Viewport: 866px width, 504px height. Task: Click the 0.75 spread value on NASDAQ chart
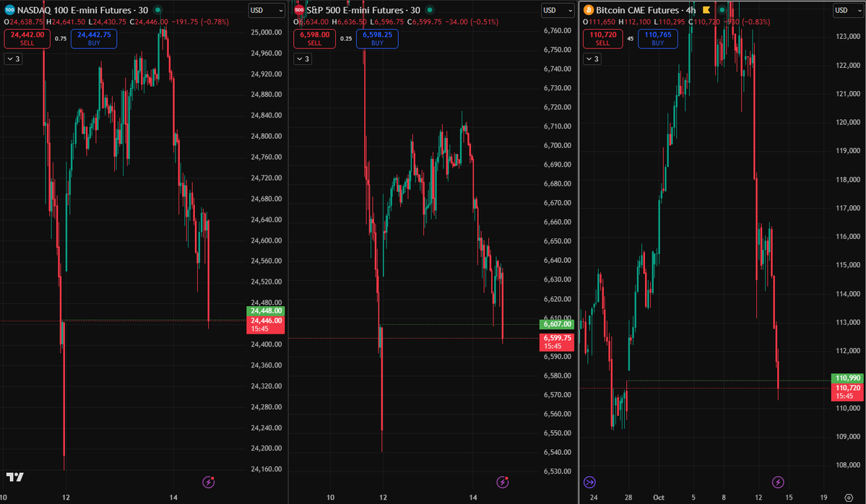(61, 39)
